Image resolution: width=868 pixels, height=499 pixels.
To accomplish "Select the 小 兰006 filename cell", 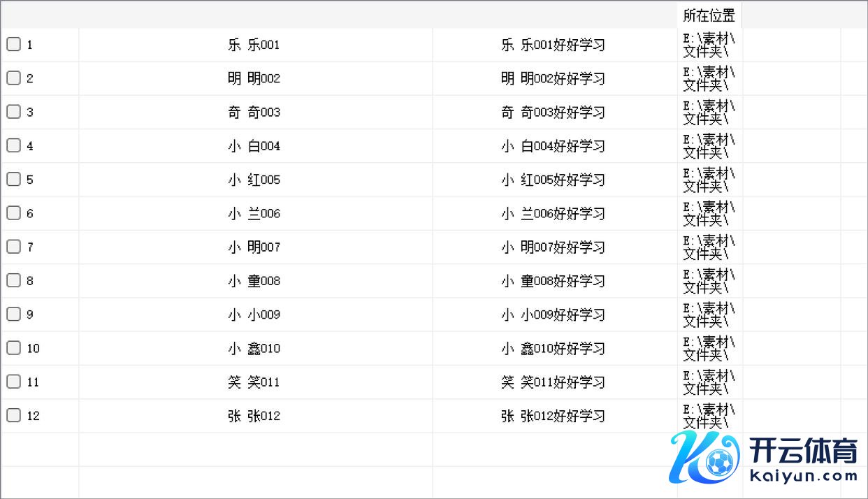I will click(x=254, y=214).
